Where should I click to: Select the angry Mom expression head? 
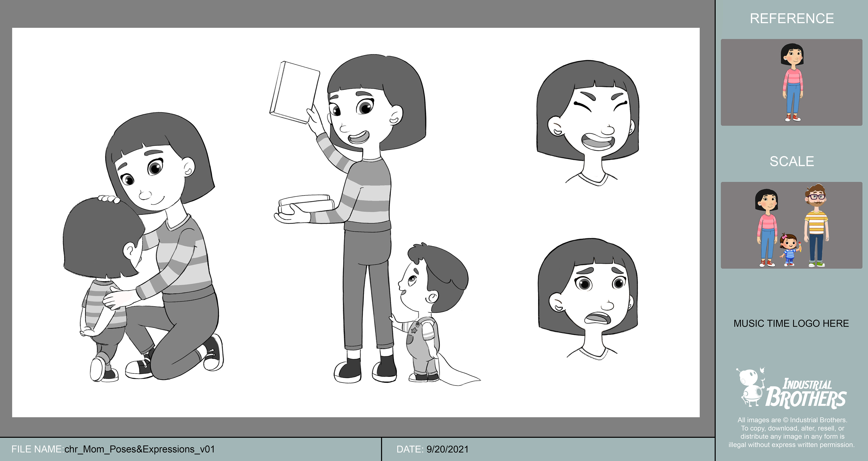pos(588,123)
